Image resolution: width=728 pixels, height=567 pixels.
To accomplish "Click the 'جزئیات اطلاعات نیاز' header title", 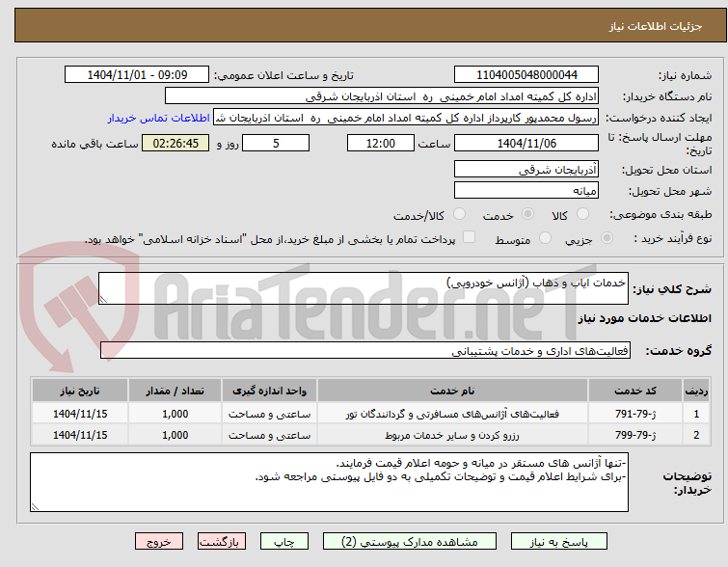I will [655, 26].
